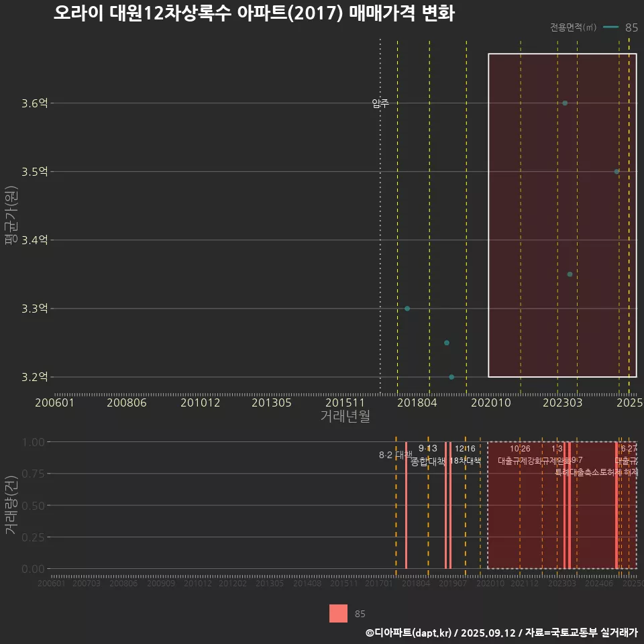Click the 입주 move-in marker on the chart
644x644 pixels.
[x=382, y=104]
